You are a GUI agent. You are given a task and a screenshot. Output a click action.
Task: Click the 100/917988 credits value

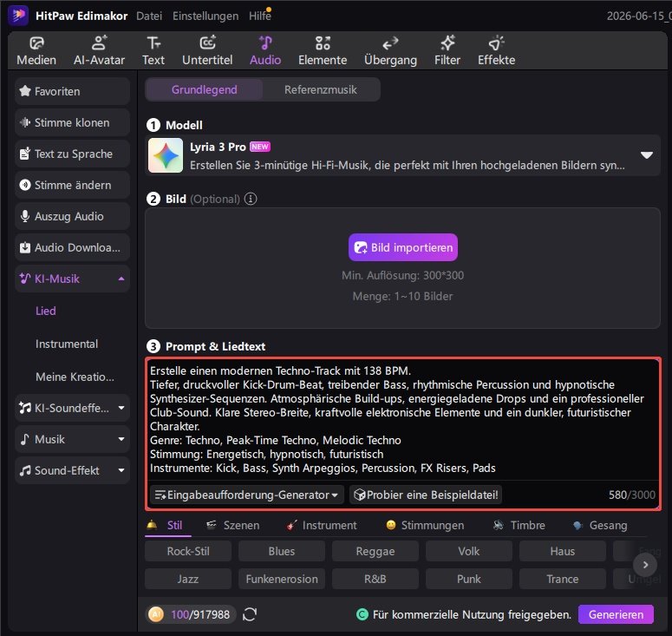coord(200,614)
